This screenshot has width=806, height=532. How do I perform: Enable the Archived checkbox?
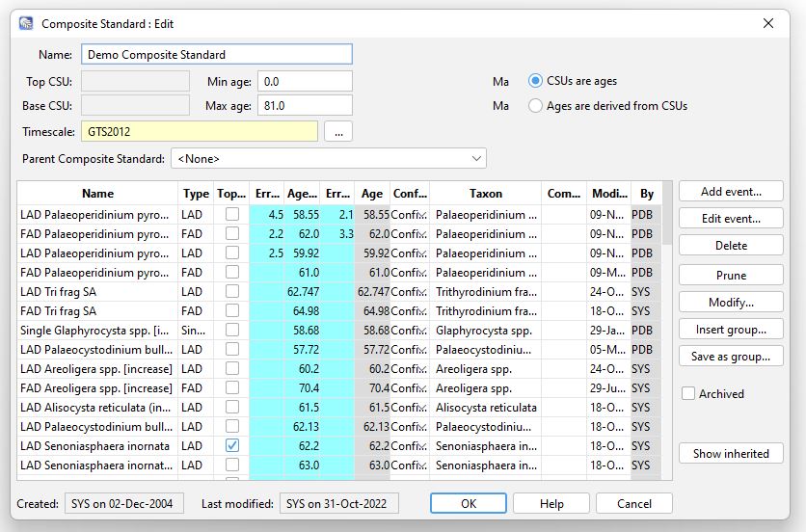pyautogui.click(x=688, y=394)
